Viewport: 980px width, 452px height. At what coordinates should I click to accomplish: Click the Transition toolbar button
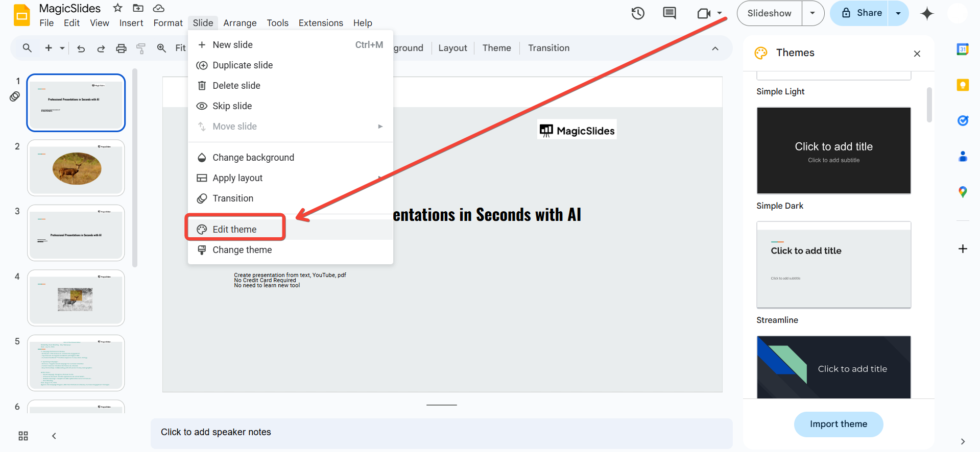(x=548, y=48)
